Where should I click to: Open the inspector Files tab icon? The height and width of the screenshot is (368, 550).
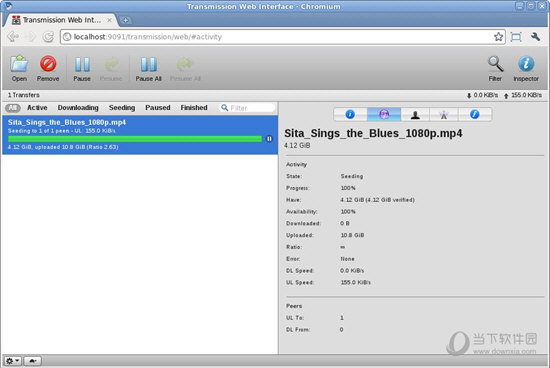point(475,114)
